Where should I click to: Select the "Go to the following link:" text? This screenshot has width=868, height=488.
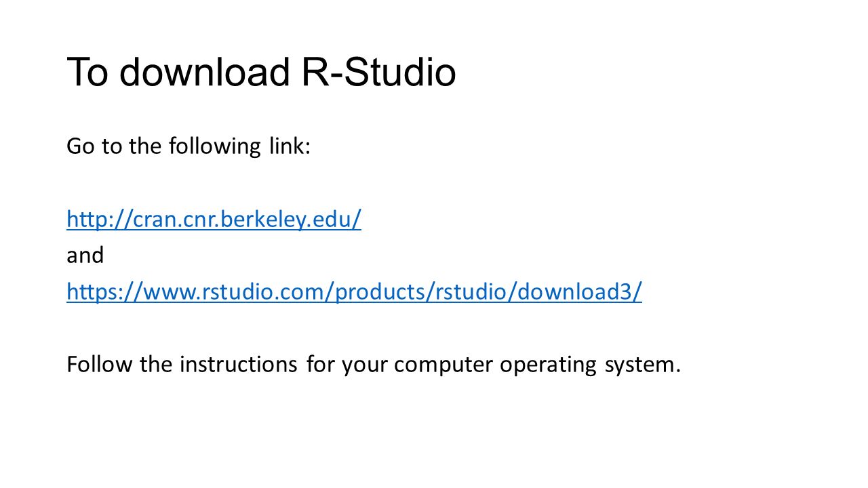189,147
